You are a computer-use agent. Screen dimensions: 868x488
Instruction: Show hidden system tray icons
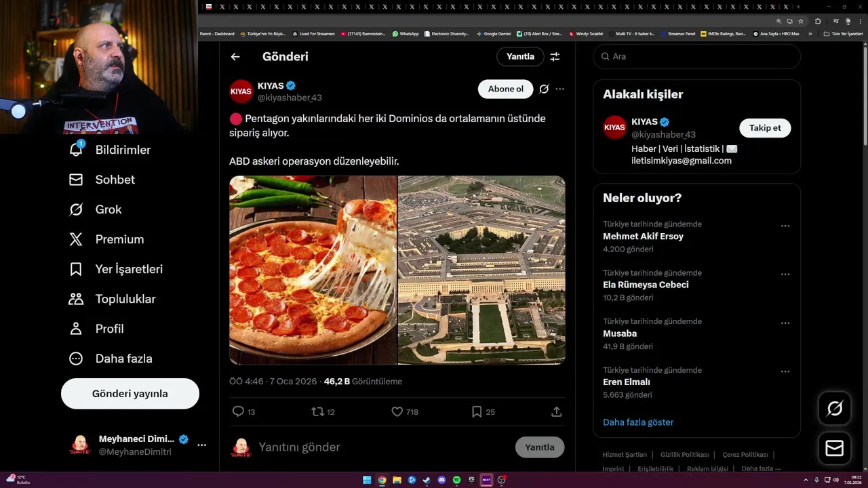(x=806, y=480)
